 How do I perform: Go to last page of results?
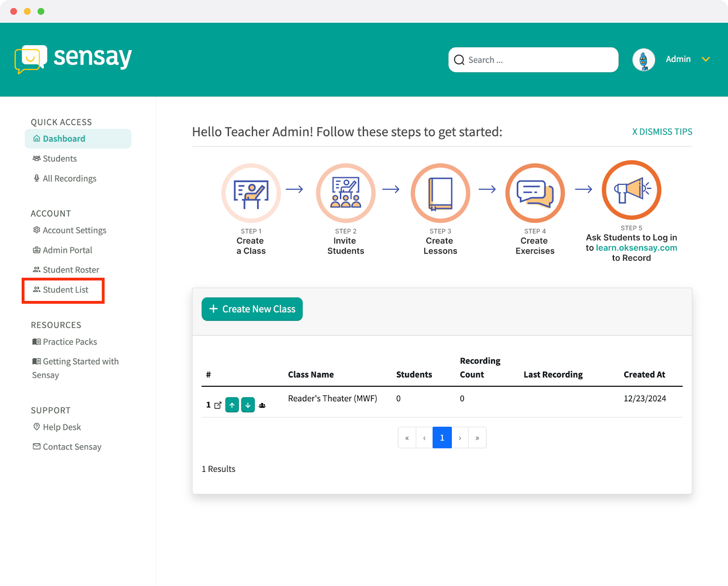coord(477,438)
